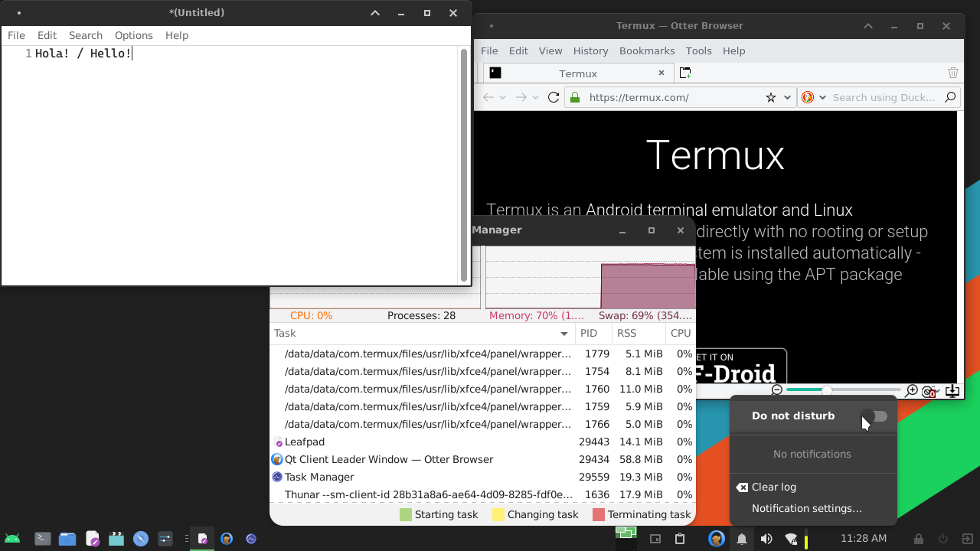This screenshot has width=980, height=551.
Task: Open the address bar suggestions dropdown arrow
Action: pyautogui.click(x=787, y=97)
